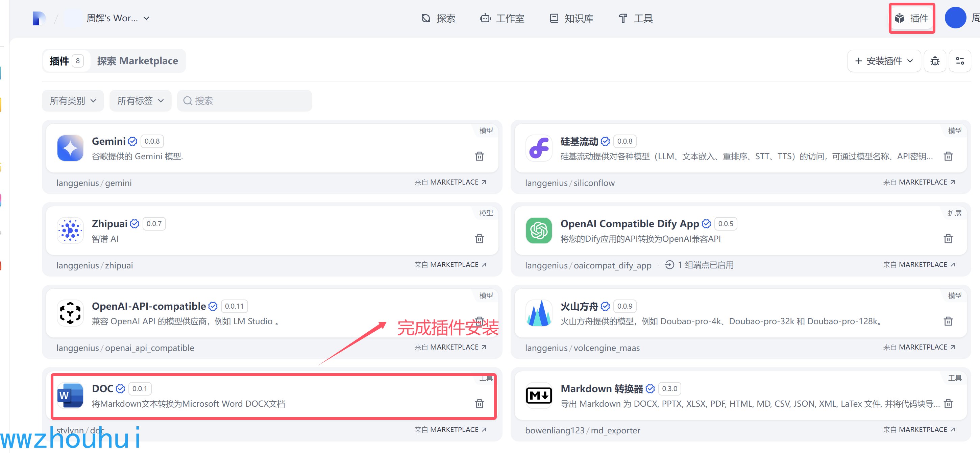Click trash icon for Markdown 转换器 plugin
980x453 pixels.
tap(948, 404)
